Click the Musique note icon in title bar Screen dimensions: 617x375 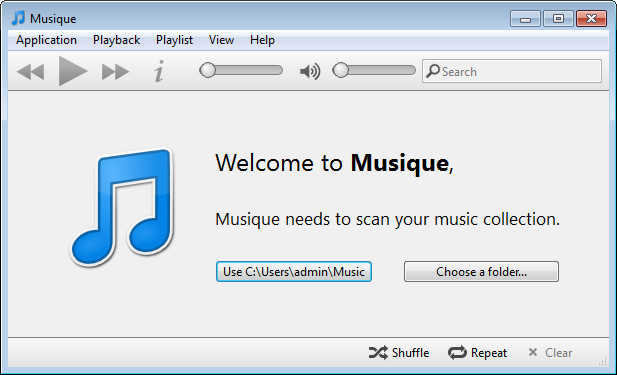click(x=18, y=18)
